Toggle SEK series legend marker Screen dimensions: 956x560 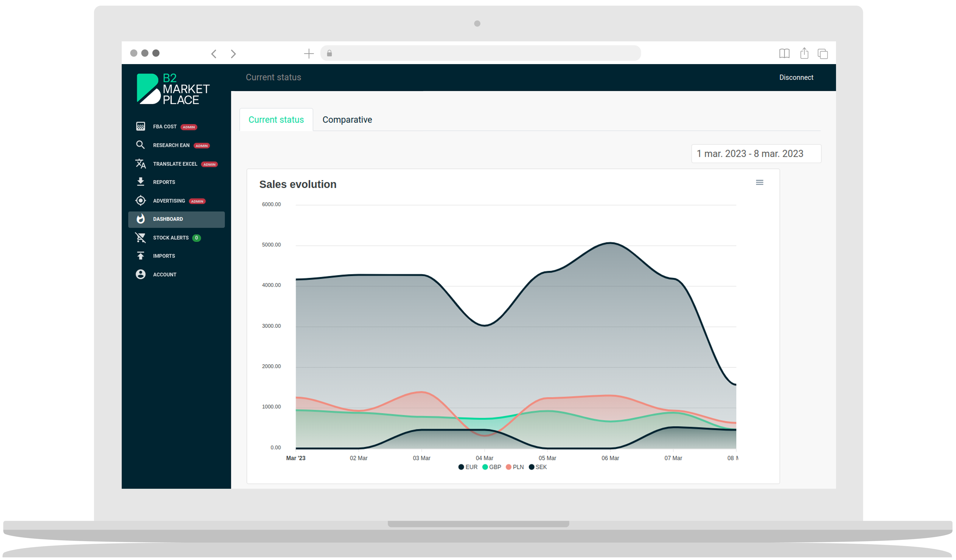(x=531, y=467)
